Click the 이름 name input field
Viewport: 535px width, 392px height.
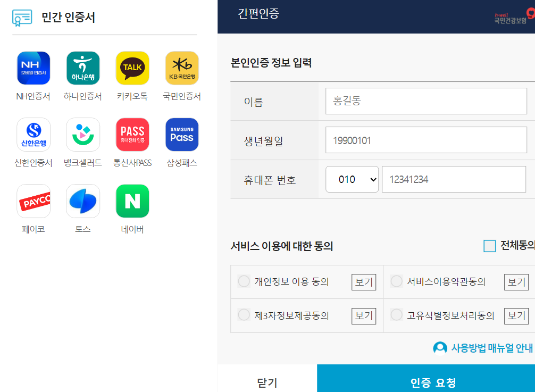pyautogui.click(x=426, y=101)
